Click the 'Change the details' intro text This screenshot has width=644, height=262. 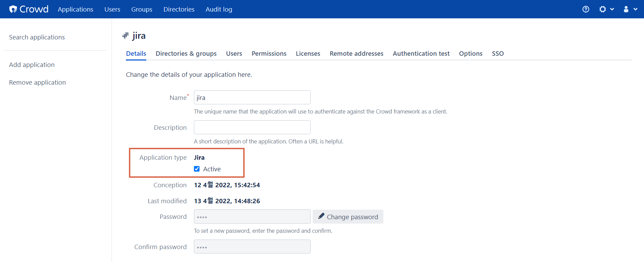189,74
